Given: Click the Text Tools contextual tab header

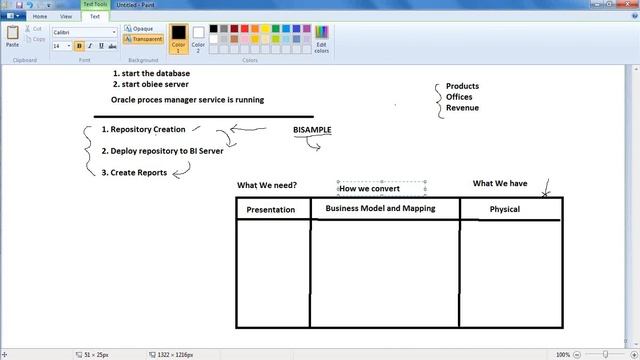Looking at the screenshot, I should [95, 4].
